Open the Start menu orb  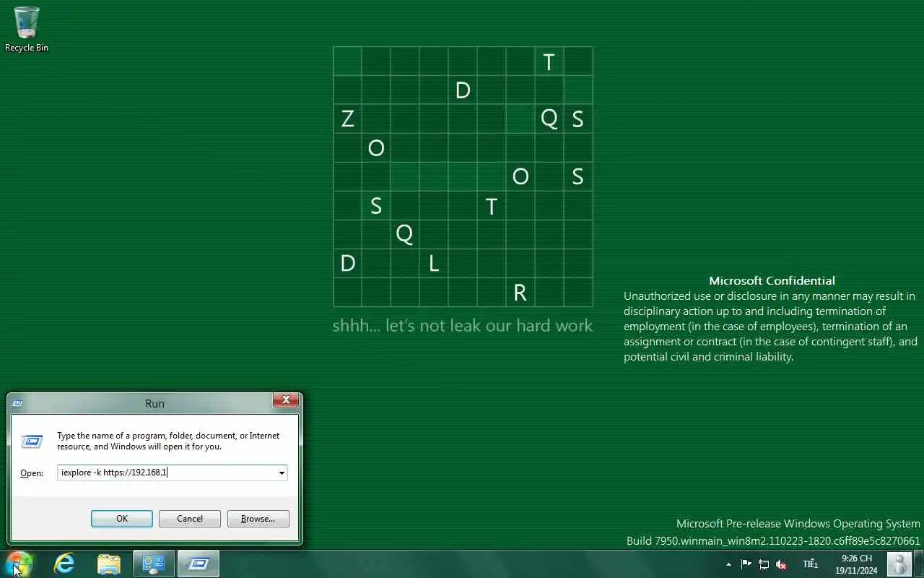tap(19, 564)
